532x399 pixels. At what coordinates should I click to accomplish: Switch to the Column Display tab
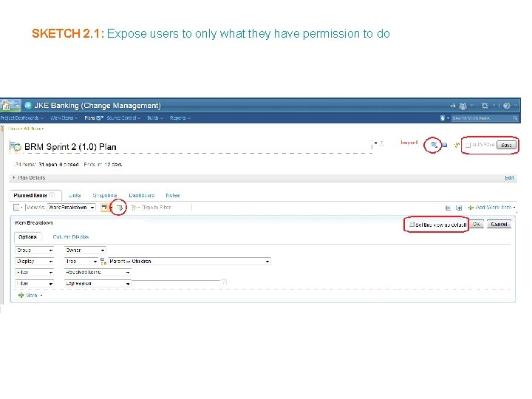click(71, 237)
